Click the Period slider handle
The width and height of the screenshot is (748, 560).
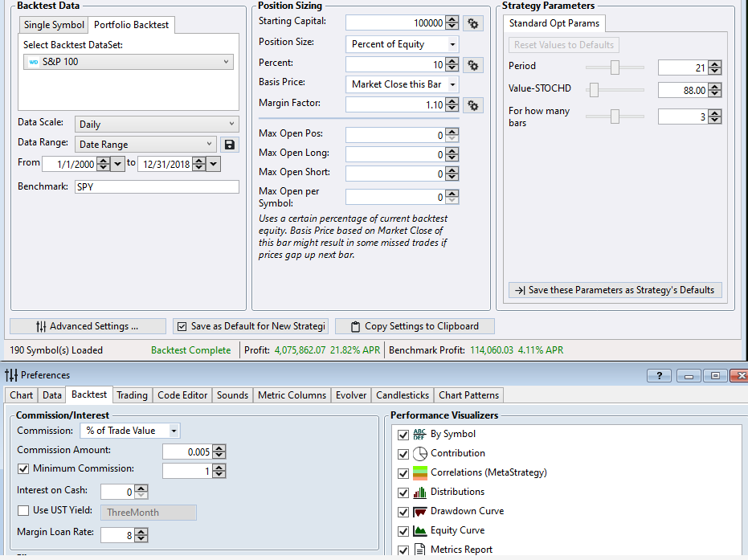click(x=615, y=67)
